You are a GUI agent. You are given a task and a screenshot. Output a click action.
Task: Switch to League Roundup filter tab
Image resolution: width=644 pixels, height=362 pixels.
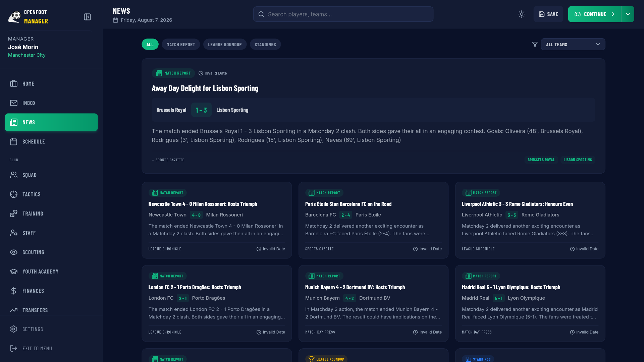tap(225, 45)
